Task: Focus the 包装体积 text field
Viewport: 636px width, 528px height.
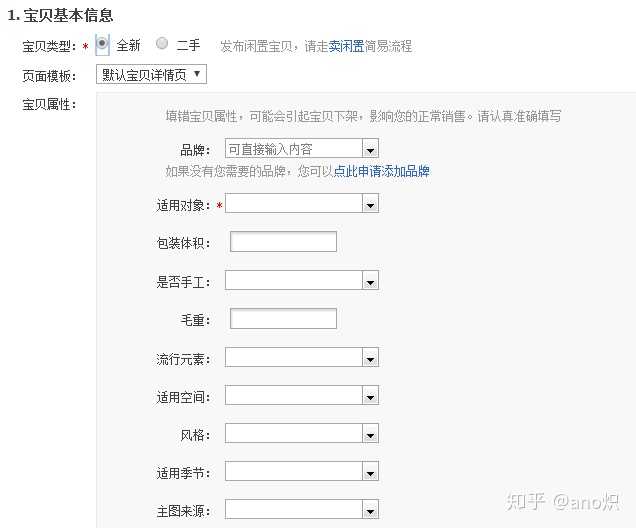Action: pyautogui.click(x=283, y=241)
